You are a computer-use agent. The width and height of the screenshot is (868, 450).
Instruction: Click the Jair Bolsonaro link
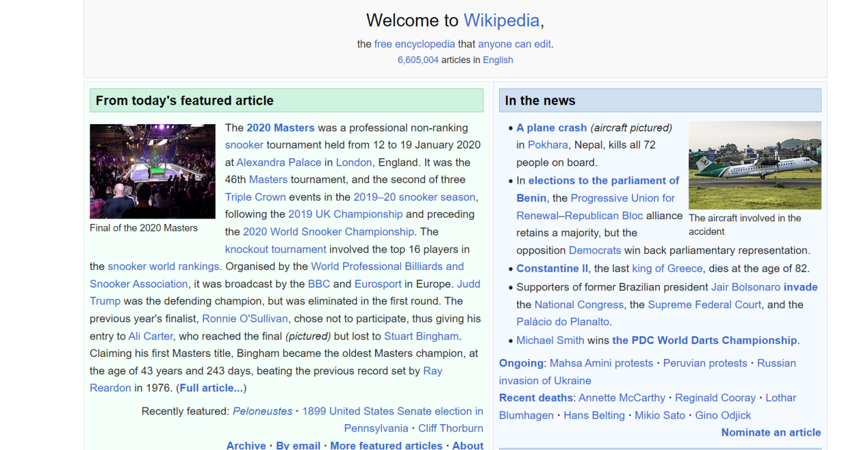pos(745,287)
